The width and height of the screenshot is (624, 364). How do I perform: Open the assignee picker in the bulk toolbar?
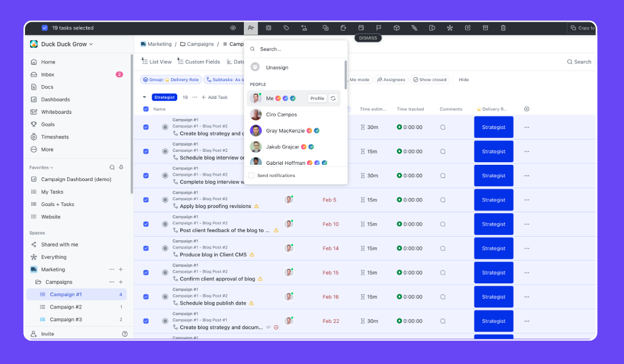coord(251,28)
